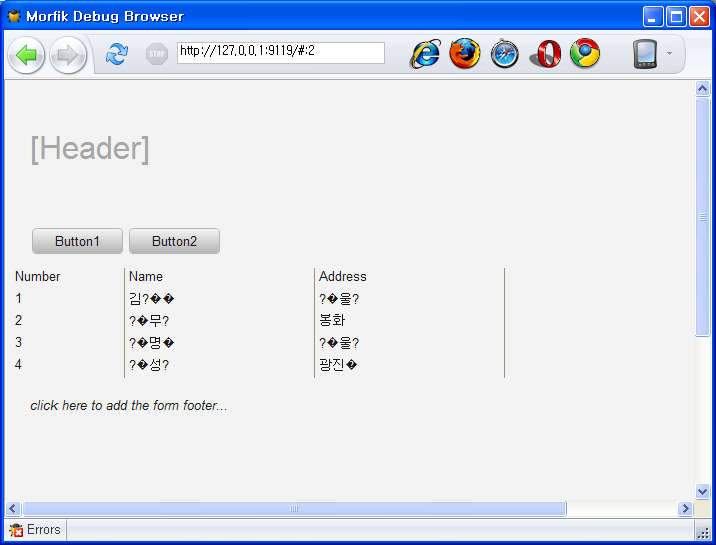Open the Errors panel tab
The height and width of the screenshot is (545, 716).
click(35, 530)
